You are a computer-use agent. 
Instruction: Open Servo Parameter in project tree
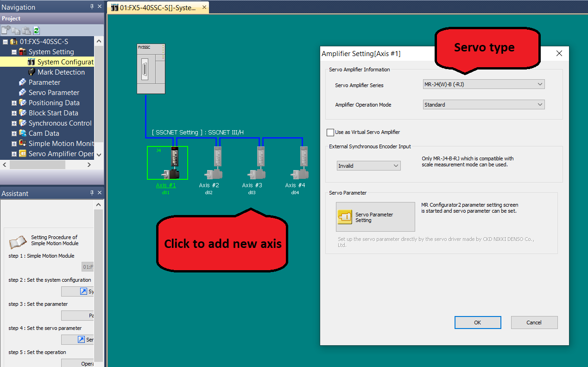pos(54,93)
